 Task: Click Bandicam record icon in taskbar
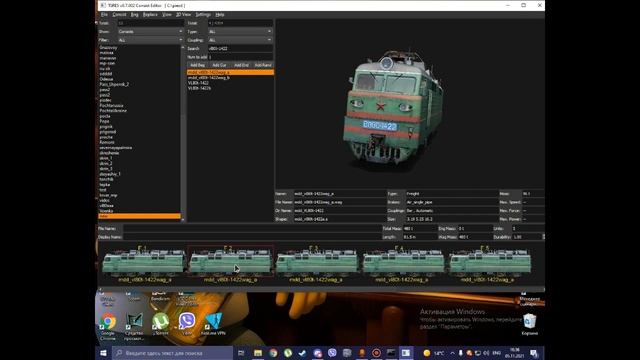[376, 353]
